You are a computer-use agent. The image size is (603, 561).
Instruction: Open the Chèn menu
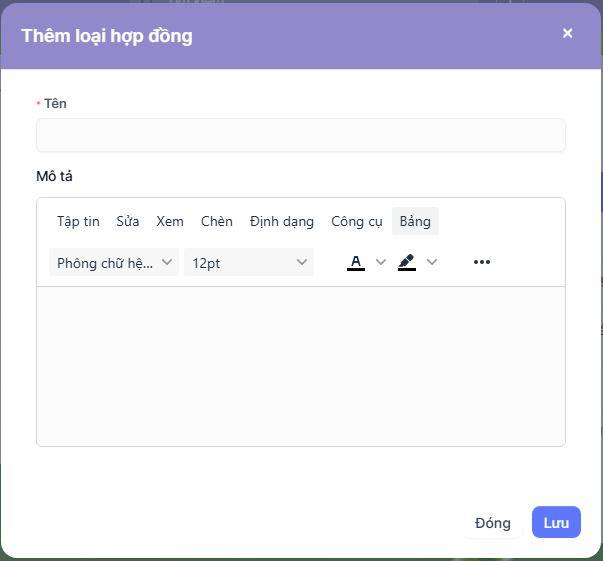coord(216,221)
